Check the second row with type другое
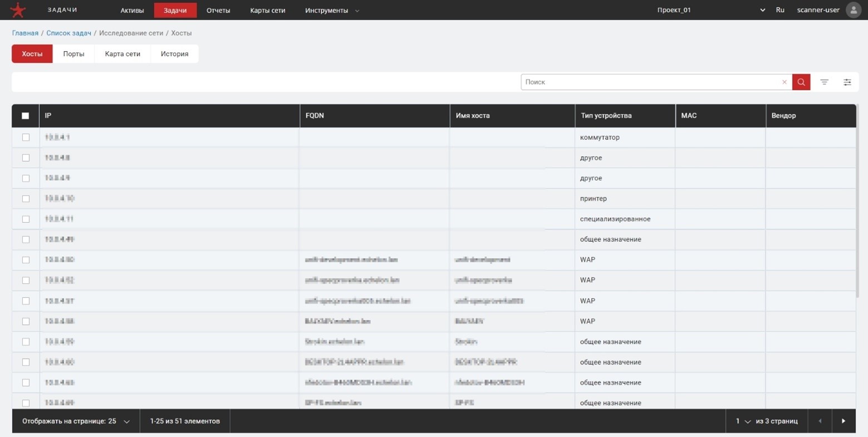This screenshot has width=868, height=437. tap(26, 178)
